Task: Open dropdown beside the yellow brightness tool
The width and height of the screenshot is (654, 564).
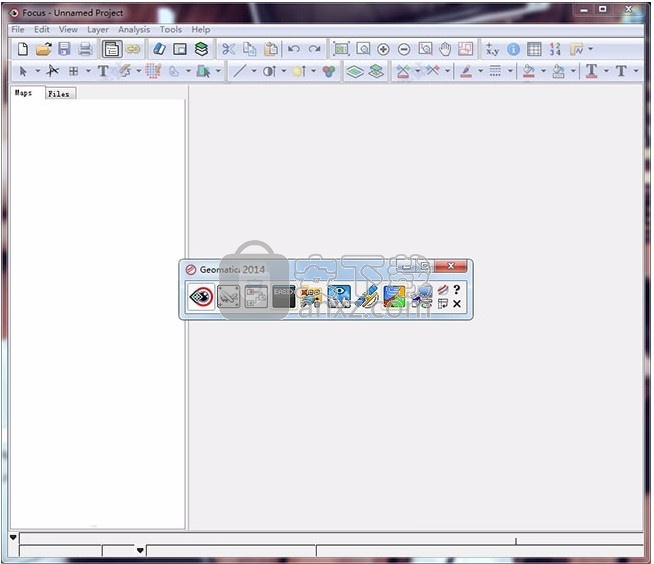Action: click(313, 71)
